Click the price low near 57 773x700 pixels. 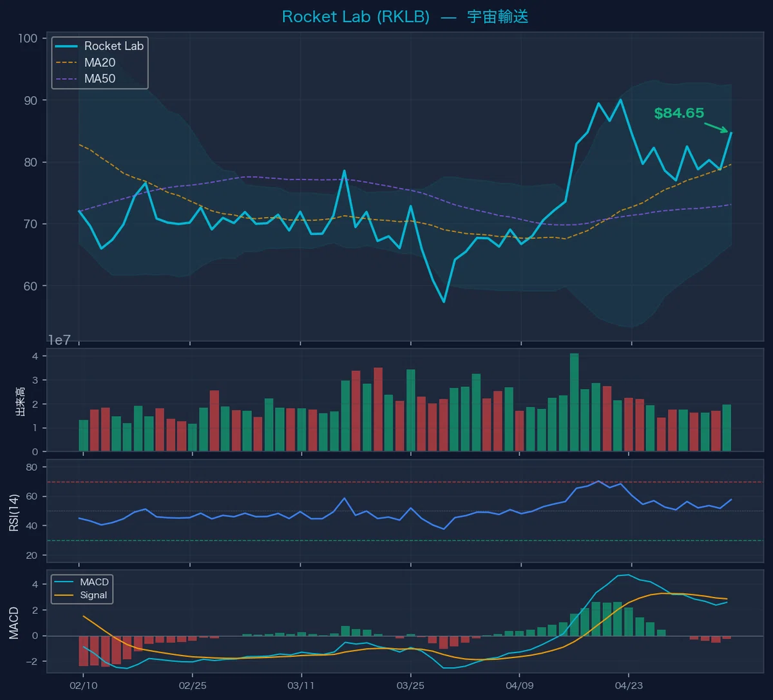(444, 301)
